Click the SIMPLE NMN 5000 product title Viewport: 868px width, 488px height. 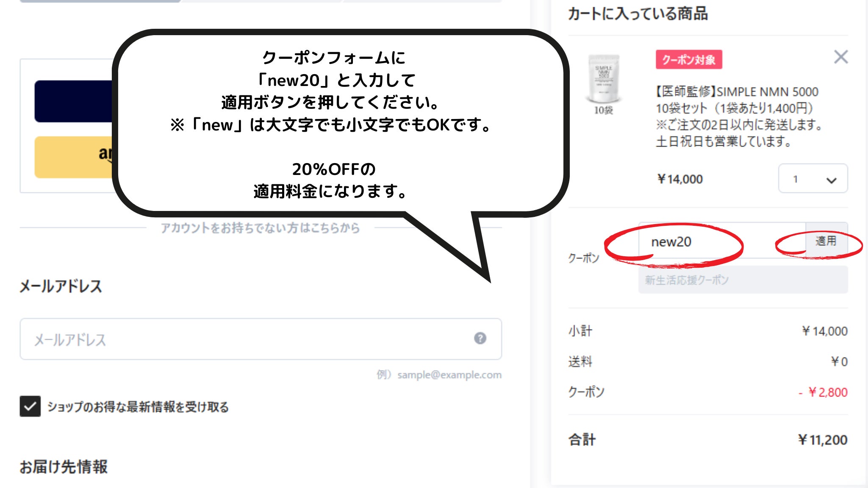[737, 92]
